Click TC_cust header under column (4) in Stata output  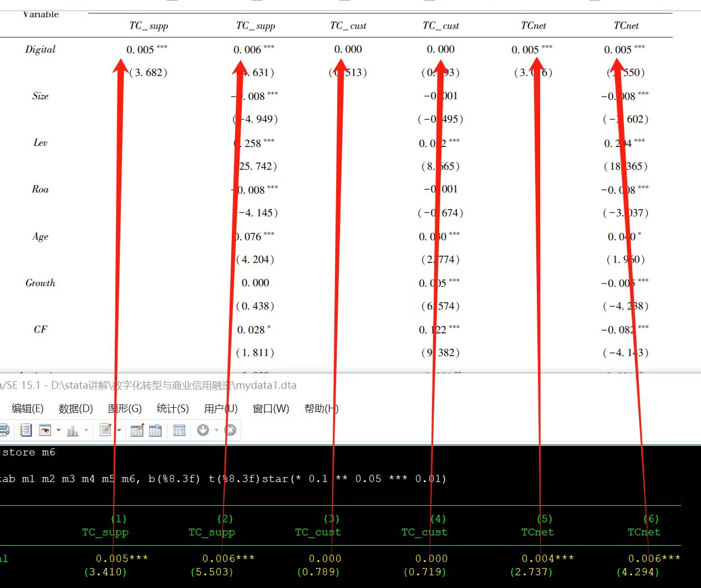coord(425,533)
